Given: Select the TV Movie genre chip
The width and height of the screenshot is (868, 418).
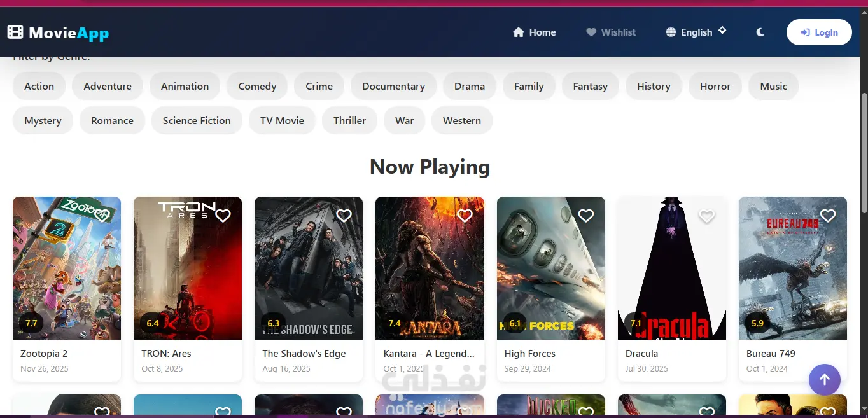Looking at the screenshot, I should 282,120.
